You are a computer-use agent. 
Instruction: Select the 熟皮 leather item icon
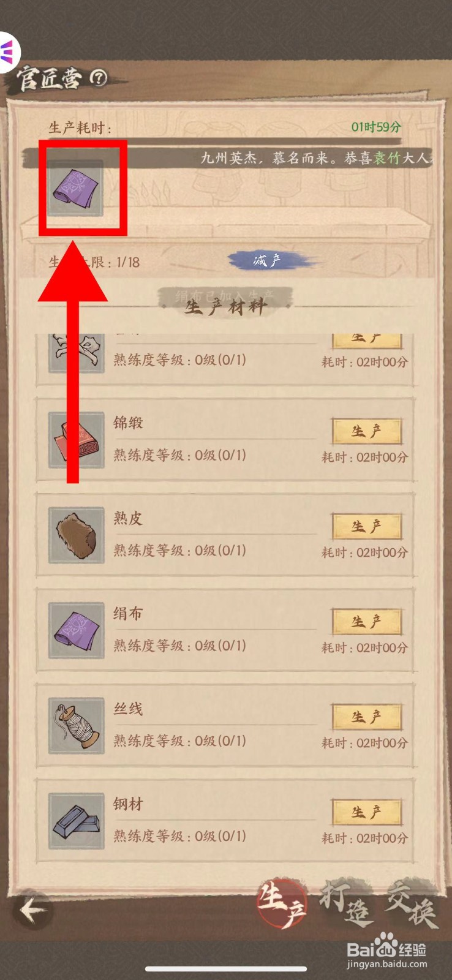(77, 535)
